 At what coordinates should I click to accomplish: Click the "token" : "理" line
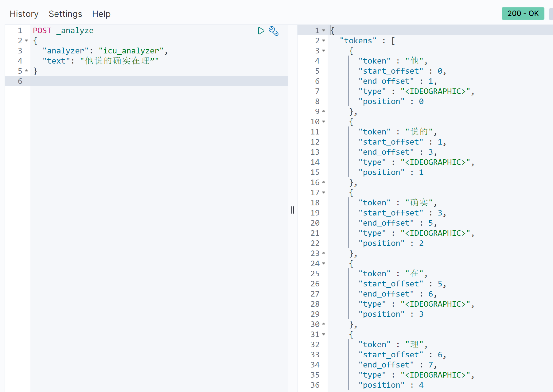tap(393, 344)
